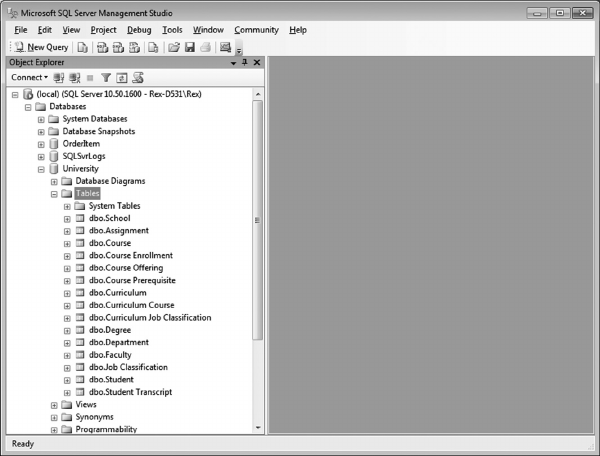Click the Disconnect icon in Object Explorer
600x456 pixels.
pos(75,78)
